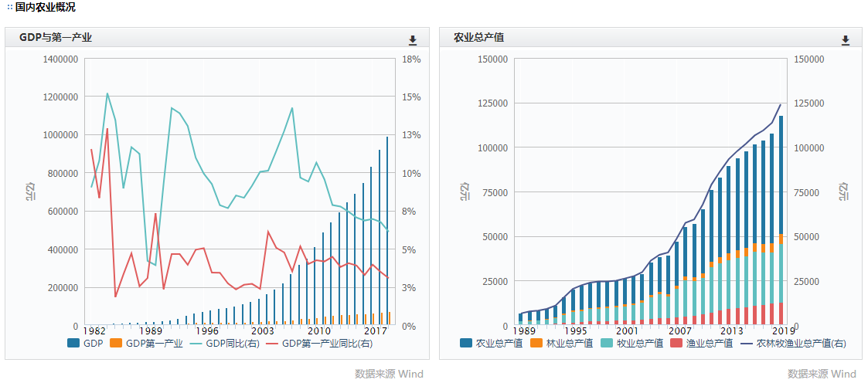Screen dimensions: 868x383
Task: Toggle the GDP series in legend
Action: [86, 344]
